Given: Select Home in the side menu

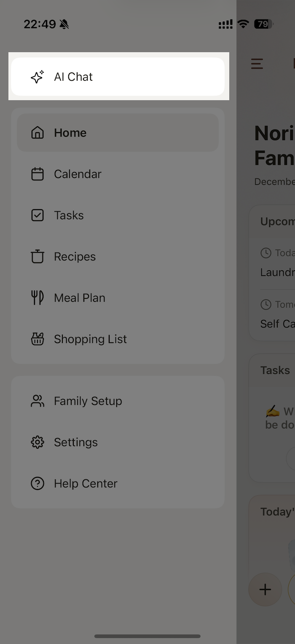Looking at the screenshot, I should click(70, 133).
